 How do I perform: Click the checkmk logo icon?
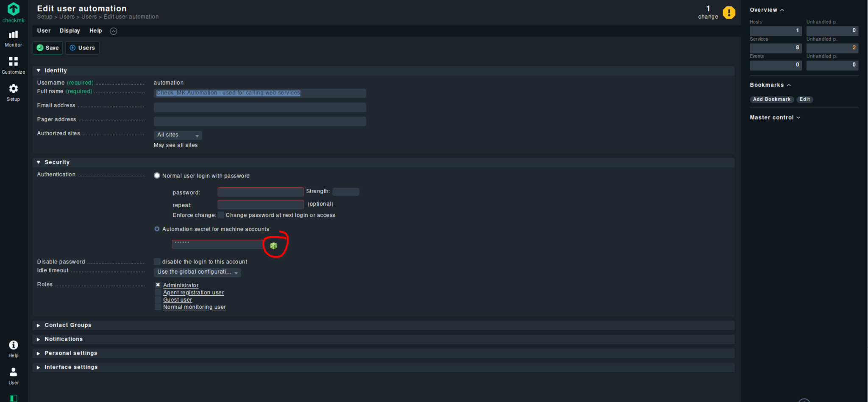point(14,9)
